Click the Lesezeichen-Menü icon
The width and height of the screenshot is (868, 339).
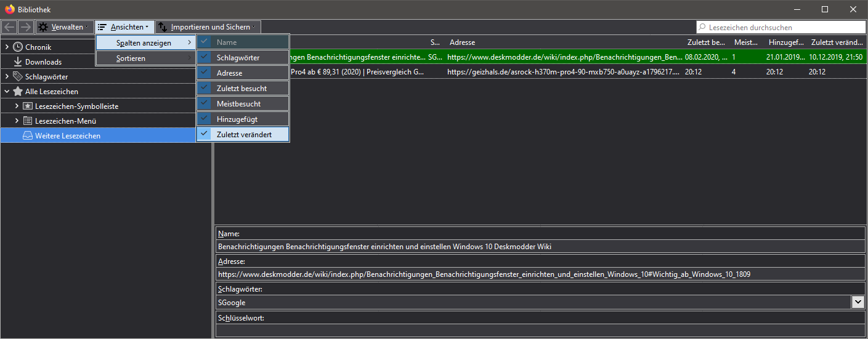[x=28, y=121]
